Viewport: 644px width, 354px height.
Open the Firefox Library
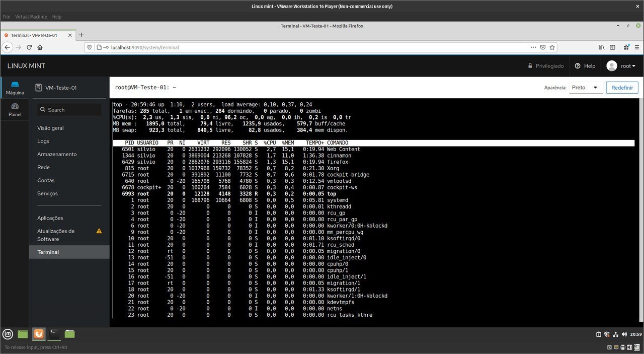pos(602,47)
